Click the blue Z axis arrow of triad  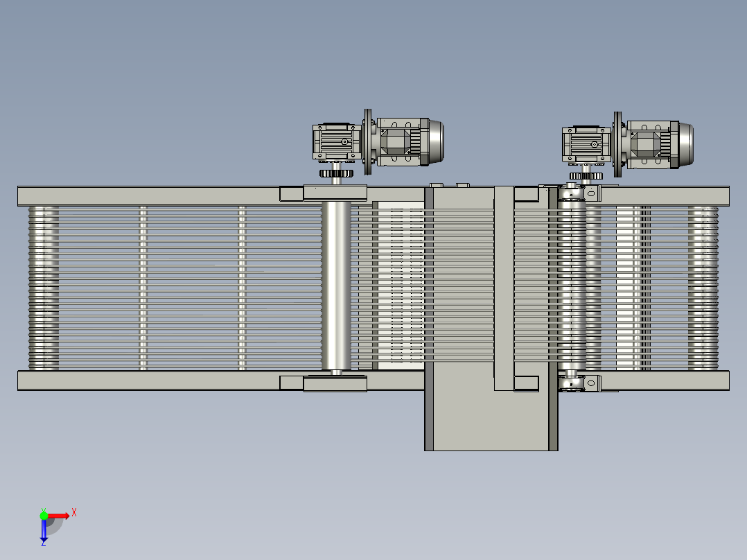[44, 530]
